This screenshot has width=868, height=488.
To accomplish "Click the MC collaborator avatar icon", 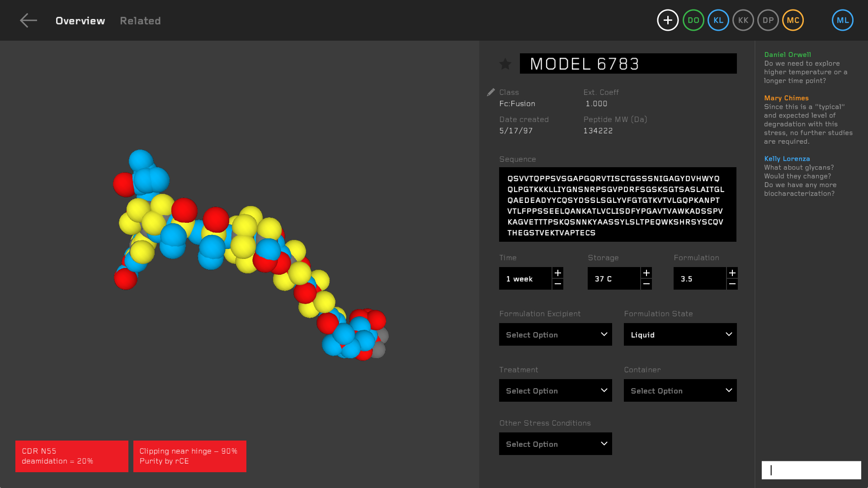I will [x=793, y=20].
